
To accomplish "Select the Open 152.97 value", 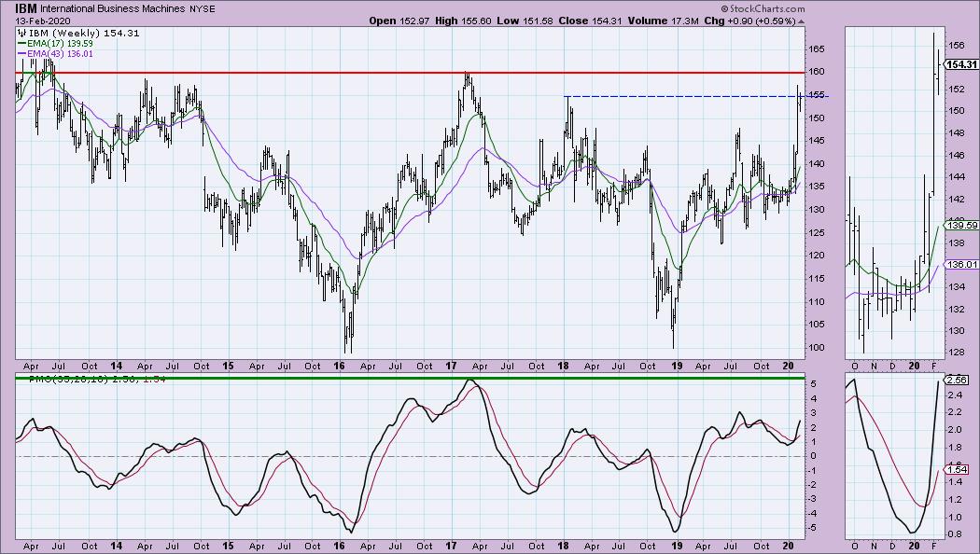I will (x=399, y=21).
